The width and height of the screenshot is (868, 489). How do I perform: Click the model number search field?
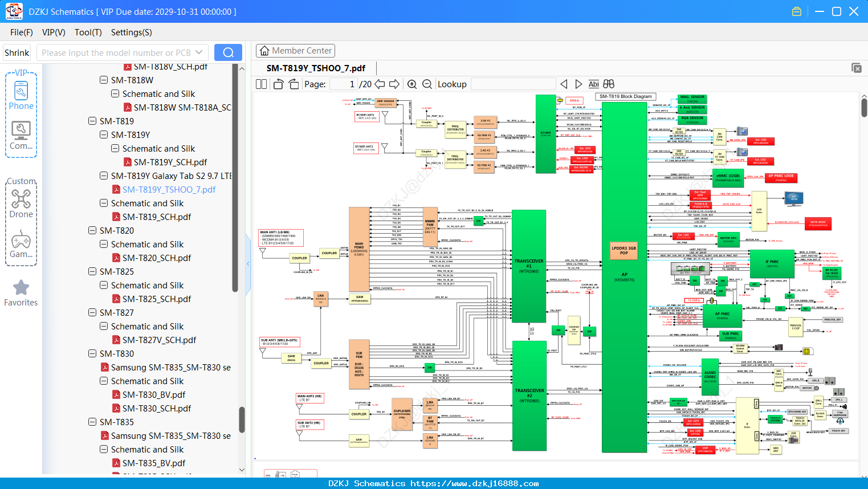(116, 52)
